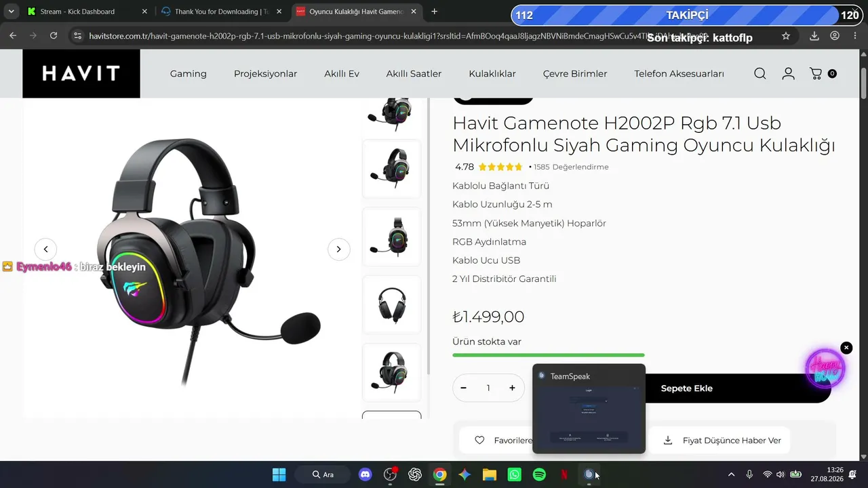Click the quantity input field

coord(488,388)
